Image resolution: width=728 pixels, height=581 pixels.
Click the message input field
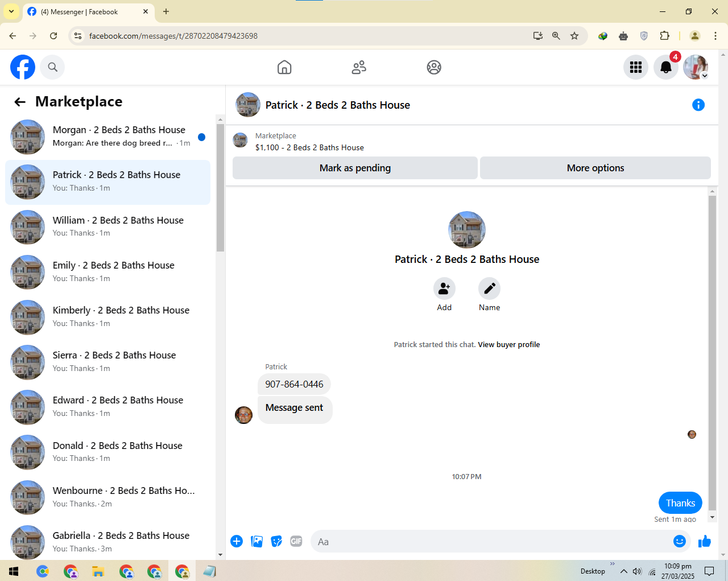pyautogui.click(x=492, y=542)
